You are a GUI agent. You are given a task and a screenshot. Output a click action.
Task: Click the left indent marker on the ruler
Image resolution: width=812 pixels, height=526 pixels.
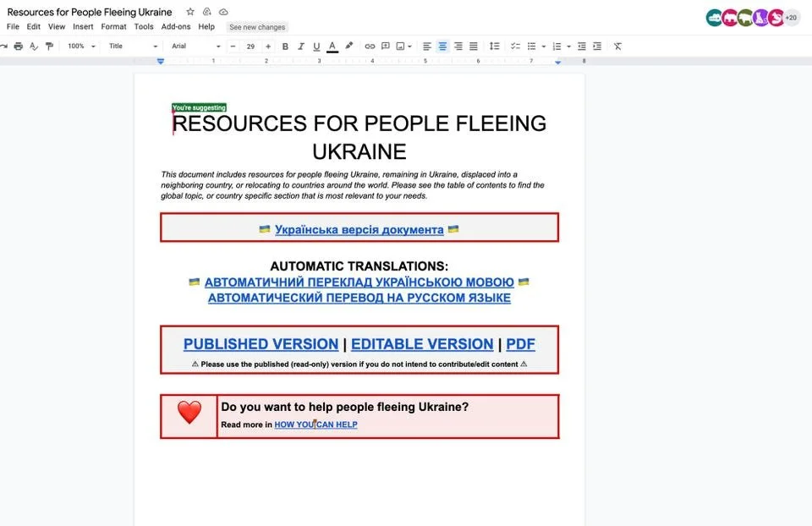pos(161,61)
